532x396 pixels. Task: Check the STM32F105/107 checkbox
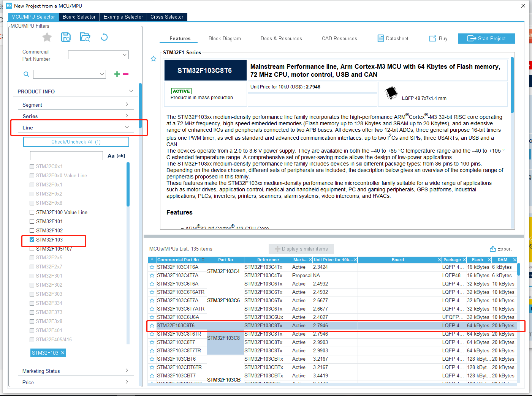pyautogui.click(x=32, y=249)
